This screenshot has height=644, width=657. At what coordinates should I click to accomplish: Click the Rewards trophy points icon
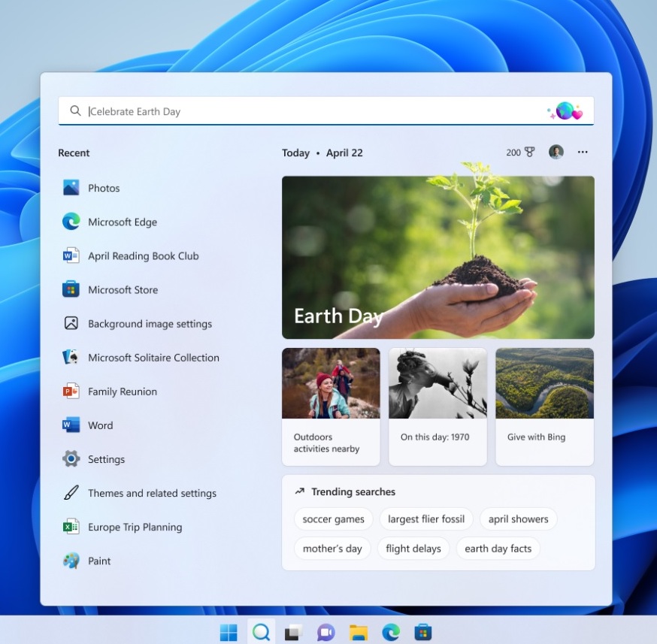(529, 153)
